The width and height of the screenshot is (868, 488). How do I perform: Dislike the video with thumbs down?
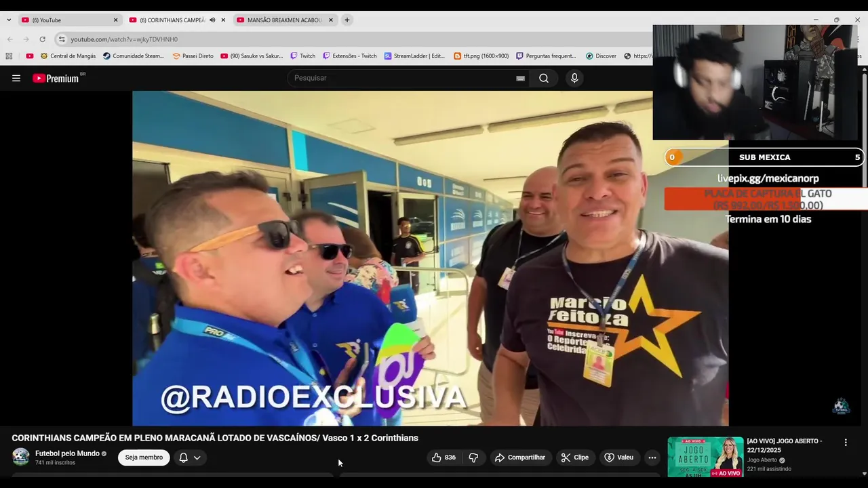[473, 457]
